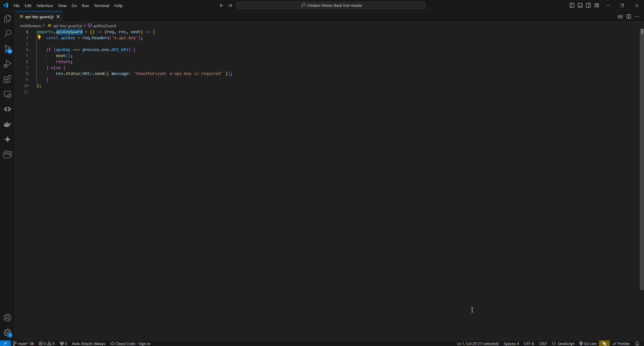Open the Extensions view icon
This screenshot has height=346, width=644.
click(x=8, y=79)
